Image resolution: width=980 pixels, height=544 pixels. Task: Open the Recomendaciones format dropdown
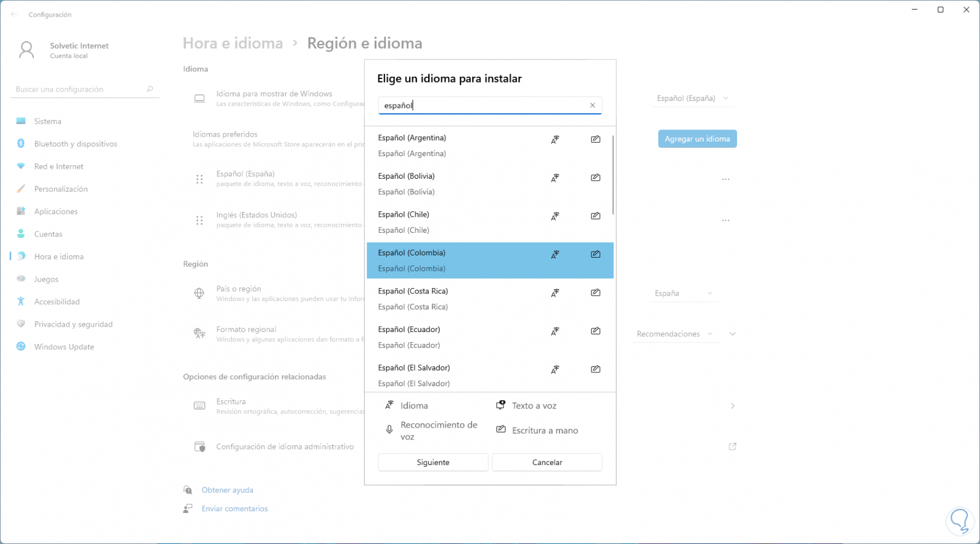click(674, 334)
